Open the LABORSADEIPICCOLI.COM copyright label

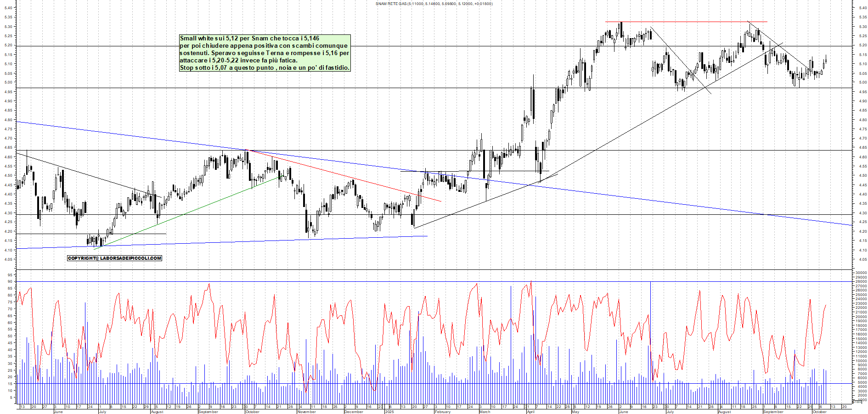point(114,258)
